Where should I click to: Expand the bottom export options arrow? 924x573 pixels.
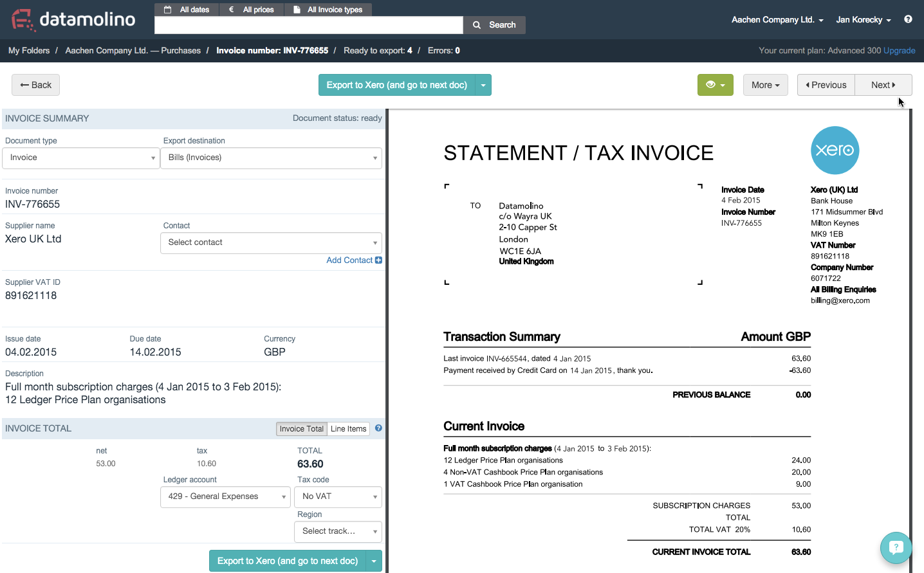pos(374,561)
